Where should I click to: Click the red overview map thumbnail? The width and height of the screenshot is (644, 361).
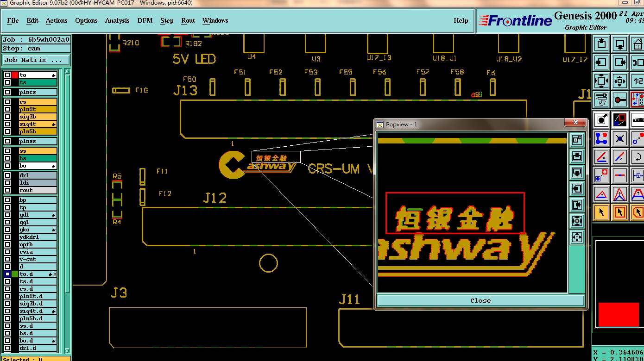pyautogui.click(x=619, y=315)
